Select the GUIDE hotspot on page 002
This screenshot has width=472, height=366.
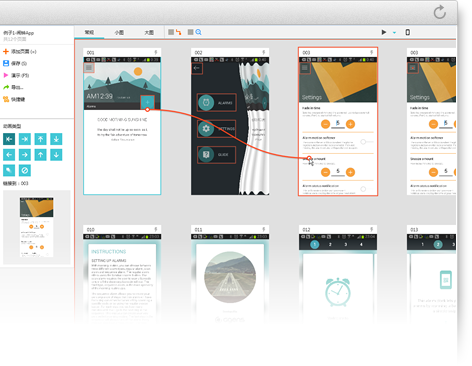point(217,154)
